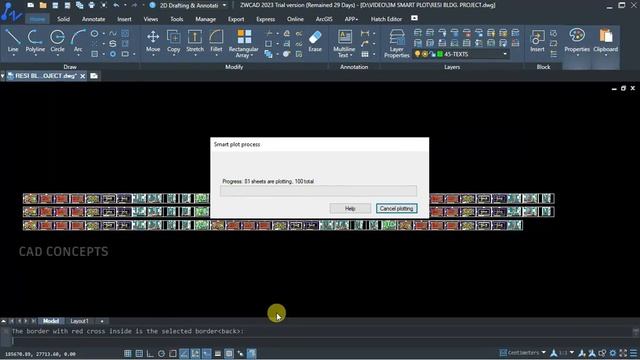Switch to the Model tab
The height and width of the screenshot is (360, 640).
(x=51, y=321)
